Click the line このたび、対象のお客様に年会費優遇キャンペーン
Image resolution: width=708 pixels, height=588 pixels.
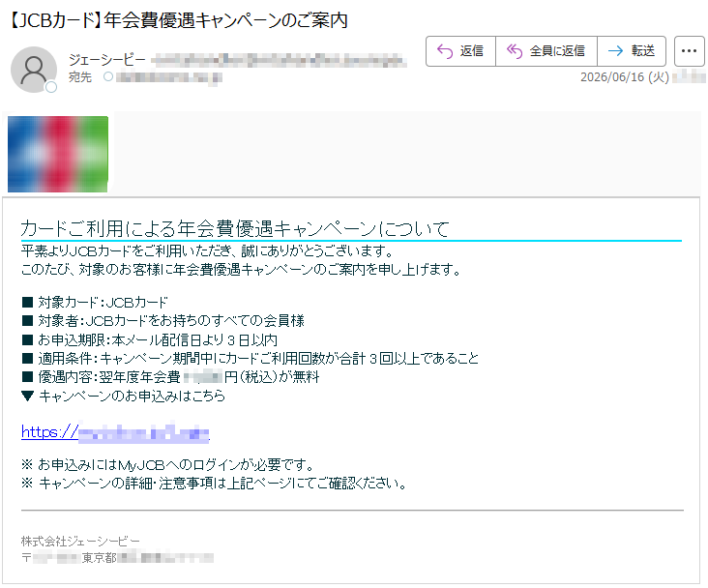tap(241, 270)
